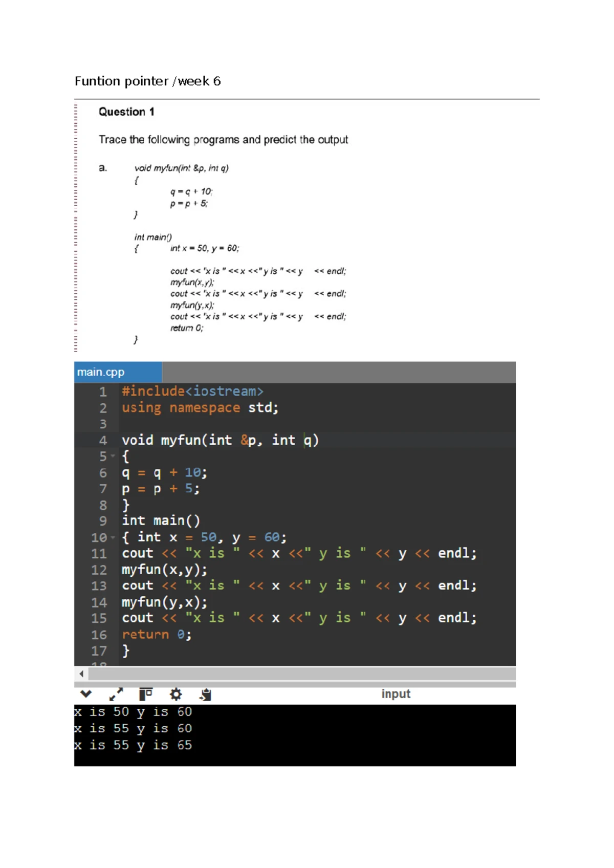The image size is (614, 868).
Task: Collapse the console with the chevron icon
Action: (86, 694)
